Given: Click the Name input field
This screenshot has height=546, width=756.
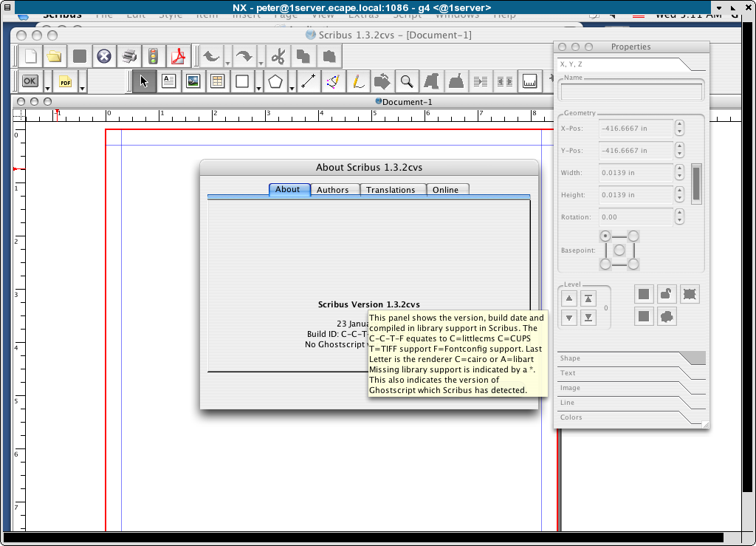Looking at the screenshot, I should click(x=631, y=92).
